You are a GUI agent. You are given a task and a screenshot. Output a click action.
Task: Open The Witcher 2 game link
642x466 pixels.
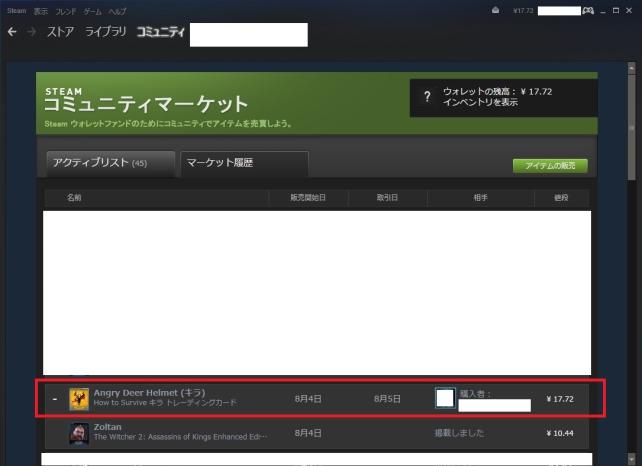(180, 437)
